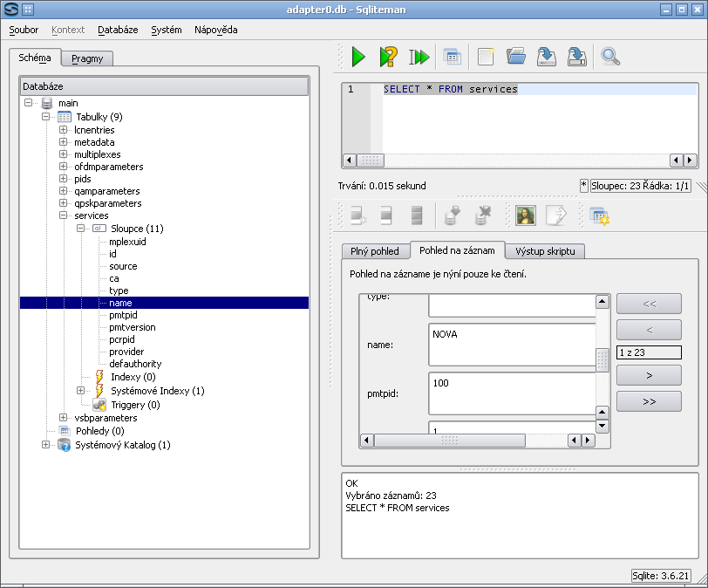
Task: Click the main database cylinder icon
Action: (47, 103)
